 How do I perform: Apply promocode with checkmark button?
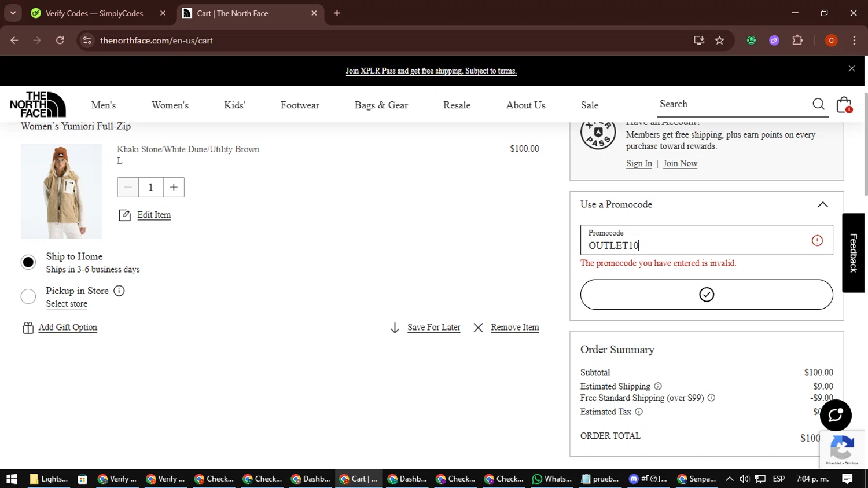pyautogui.click(x=707, y=295)
